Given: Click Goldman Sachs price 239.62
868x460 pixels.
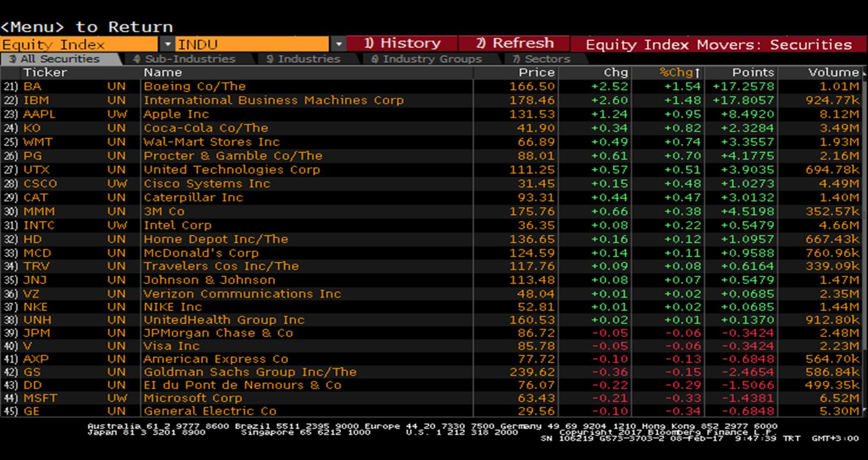Looking at the screenshot, I should (532, 372).
